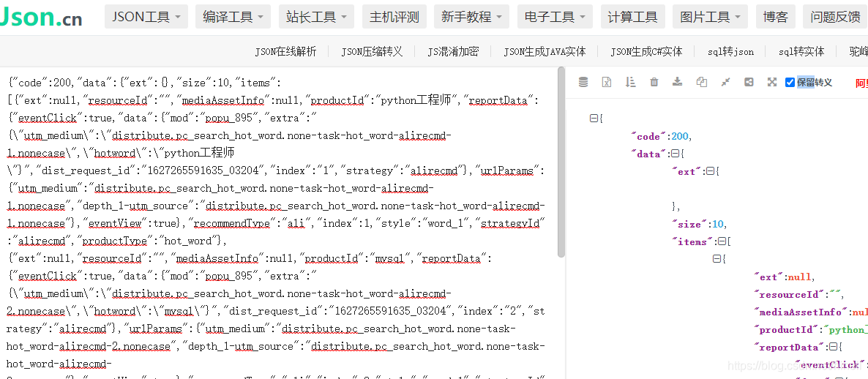868x379 pixels.
Task: Open the sql转实体 link
Action: pyautogui.click(x=801, y=51)
